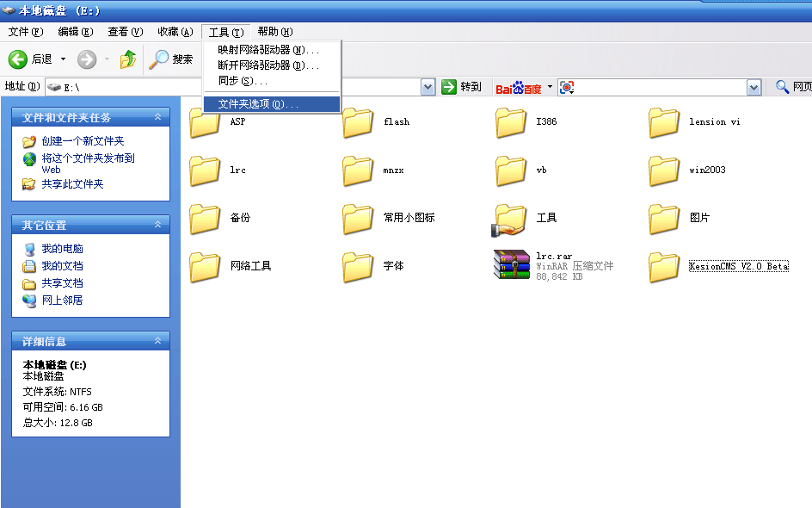Screen dimensions: 812x508
Task: Select the flash folder
Action: coord(358,122)
